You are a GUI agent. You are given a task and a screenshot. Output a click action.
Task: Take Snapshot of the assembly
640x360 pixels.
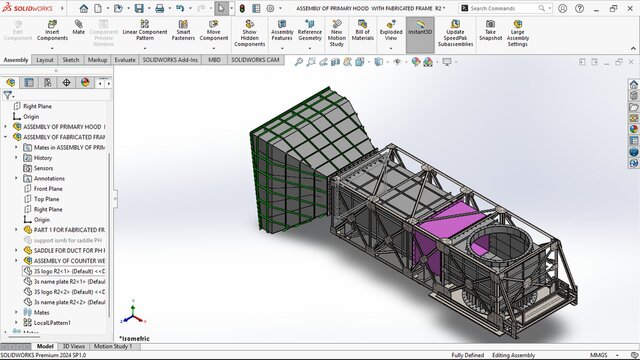click(x=490, y=31)
